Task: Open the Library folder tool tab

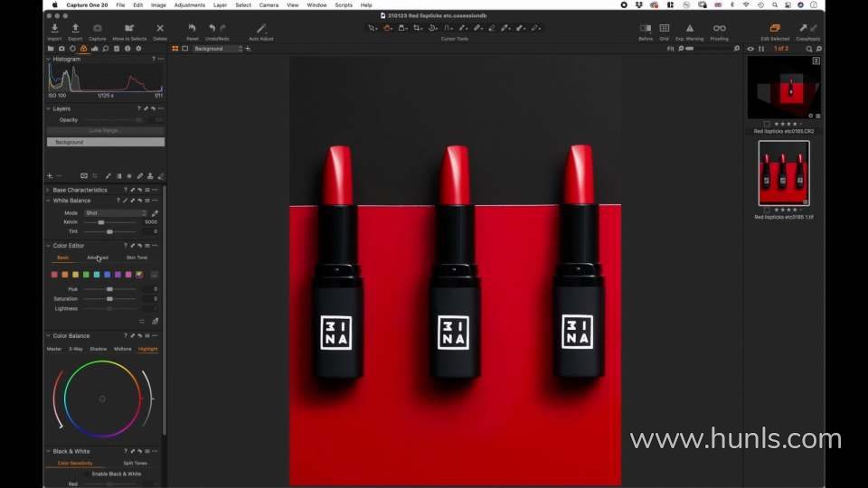Action: tap(51, 49)
